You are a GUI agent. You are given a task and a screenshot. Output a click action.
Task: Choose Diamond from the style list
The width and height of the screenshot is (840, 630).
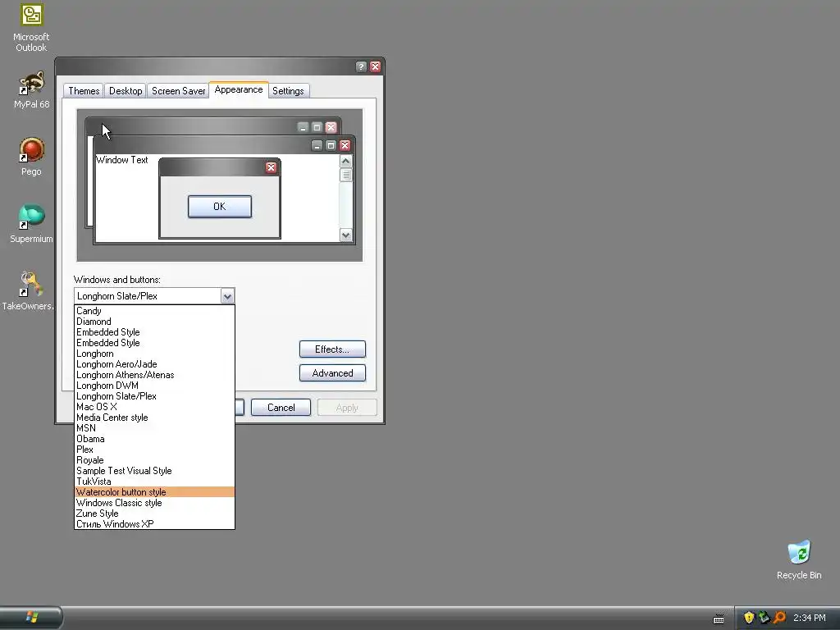click(154, 322)
